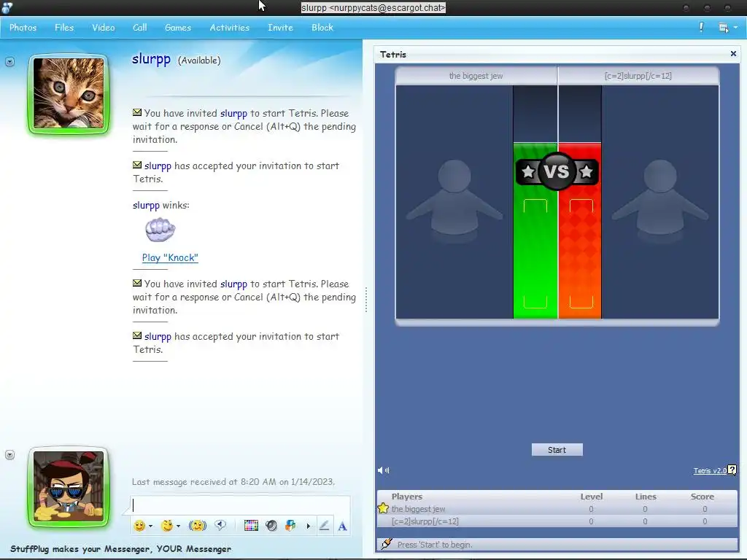Click the 'Tetris' panel title
Screen dimensions: 747x560
coord(393,54)
